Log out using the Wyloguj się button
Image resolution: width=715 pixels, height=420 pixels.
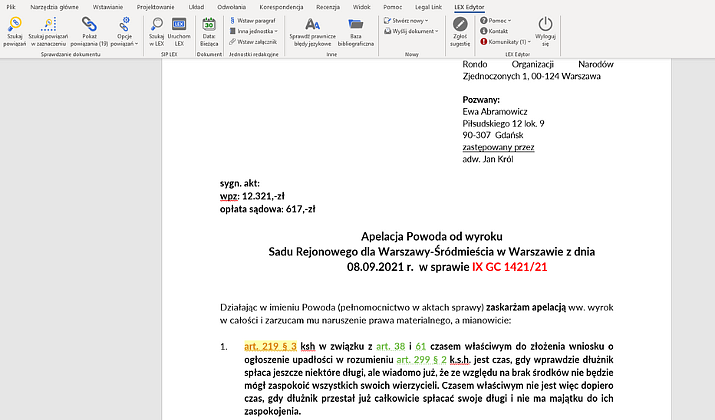545,25
